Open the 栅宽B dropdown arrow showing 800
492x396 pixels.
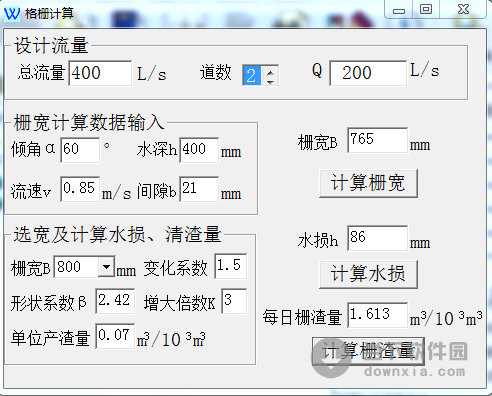pyautogui.click(x=106, y=266)
